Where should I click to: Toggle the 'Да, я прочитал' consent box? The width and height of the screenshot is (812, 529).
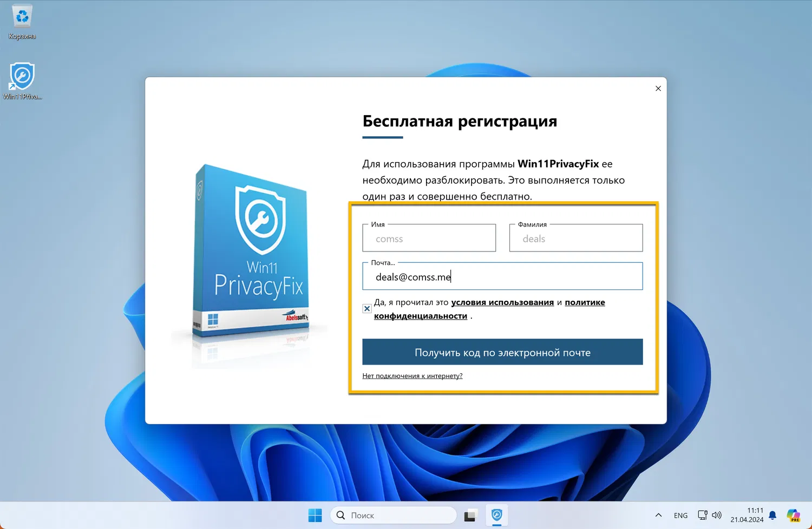click(367, 308)
